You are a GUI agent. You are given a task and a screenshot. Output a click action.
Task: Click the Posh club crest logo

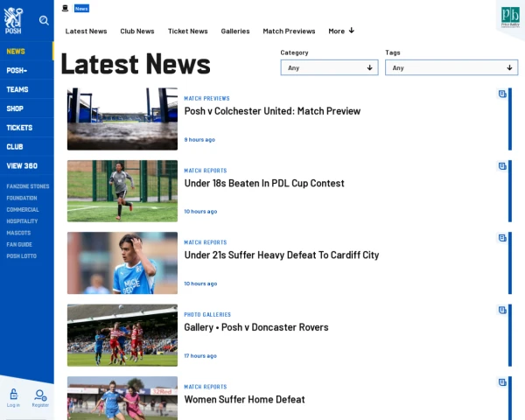click(13, 21)
